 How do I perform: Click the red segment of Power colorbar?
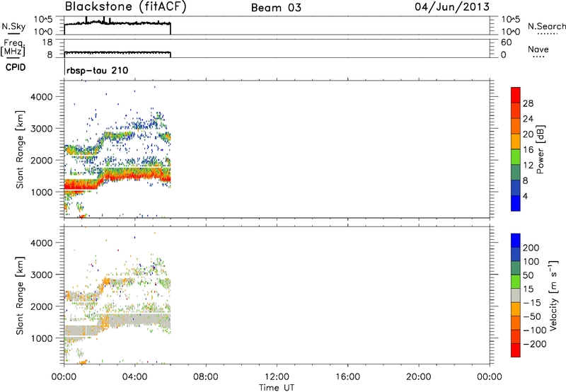coord(516,95)
